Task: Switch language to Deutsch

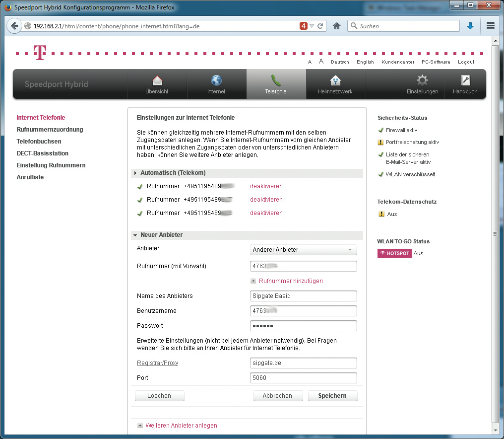Action: 340,62
